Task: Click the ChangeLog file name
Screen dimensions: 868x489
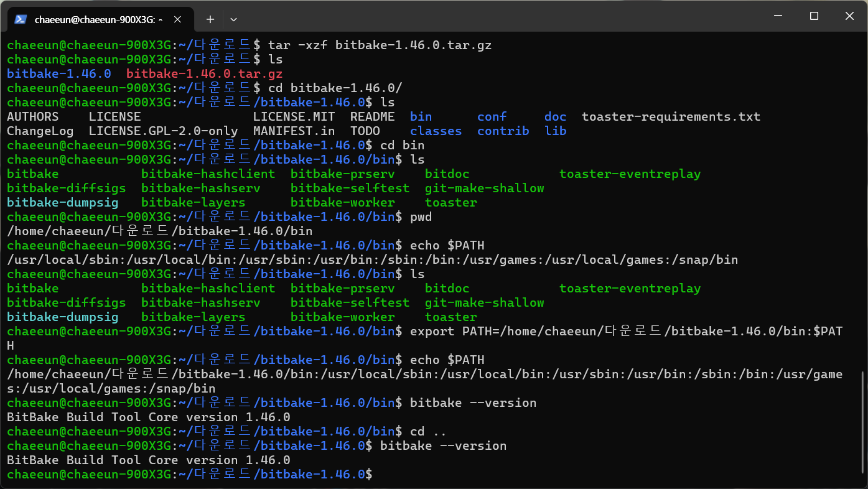Action: pyautogui.click(x=40, y=131)
